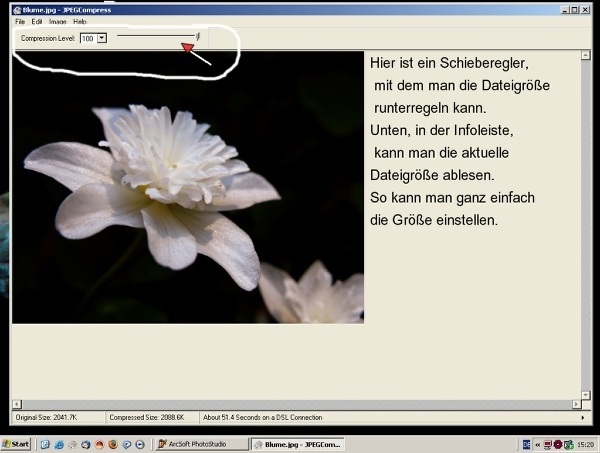This screenshot has height=453, width=600.
Task: Open the Windows Start menu
Action: point(17,444)
